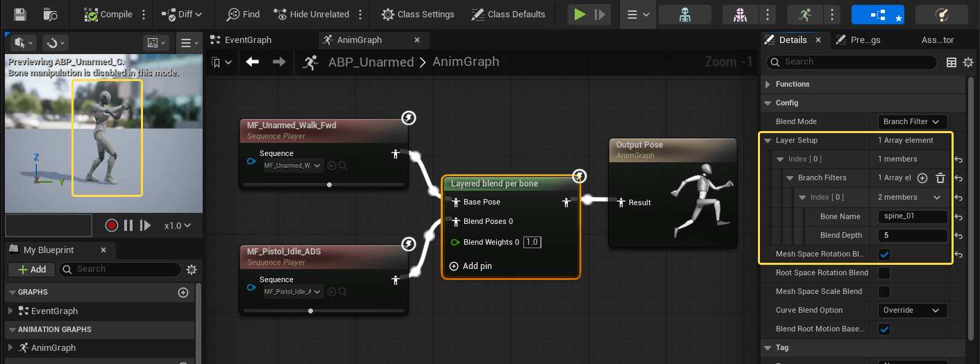Click the MF_Unarmed_Walk_Fwd sequence timeline slider
Viewport: 980px width, 364px height.
(x=329, y=184)
